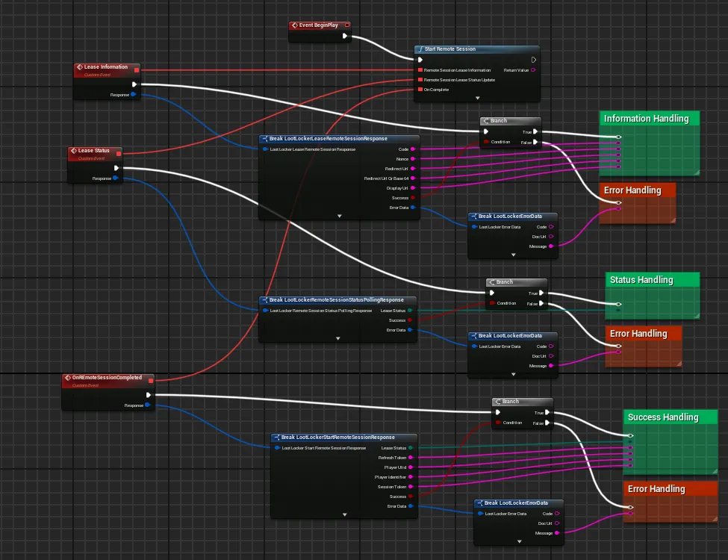Viewport: 728px width, 560px height.
Task: Expand Break LootLockerStartRemoteSessionResponse node arrow
Action: click(344, 514)
